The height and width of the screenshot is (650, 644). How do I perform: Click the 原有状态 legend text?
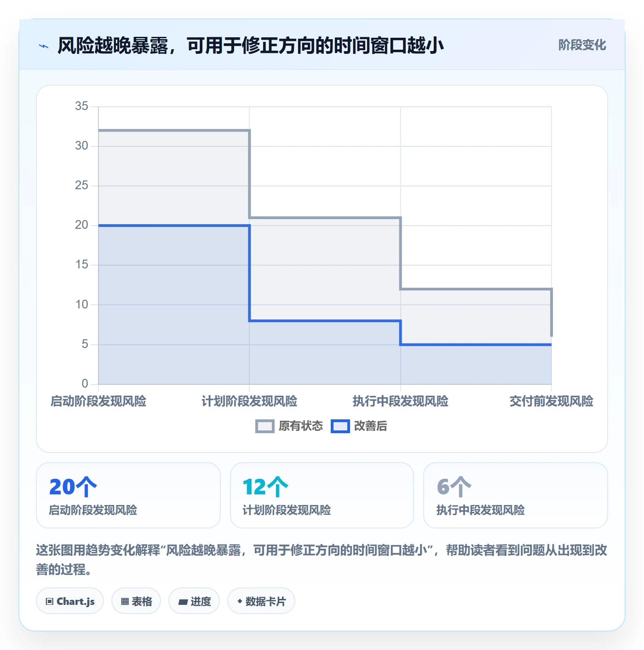[301, 426]
